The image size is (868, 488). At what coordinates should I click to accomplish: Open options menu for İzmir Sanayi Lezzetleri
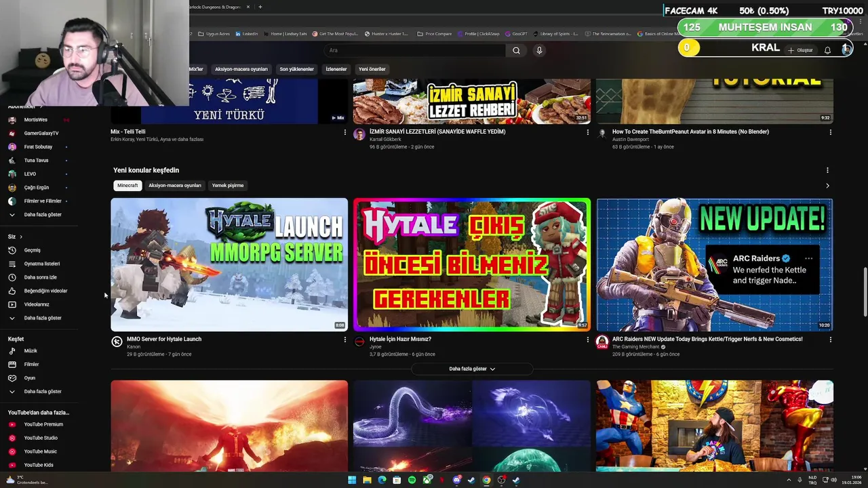pos(587,132)
